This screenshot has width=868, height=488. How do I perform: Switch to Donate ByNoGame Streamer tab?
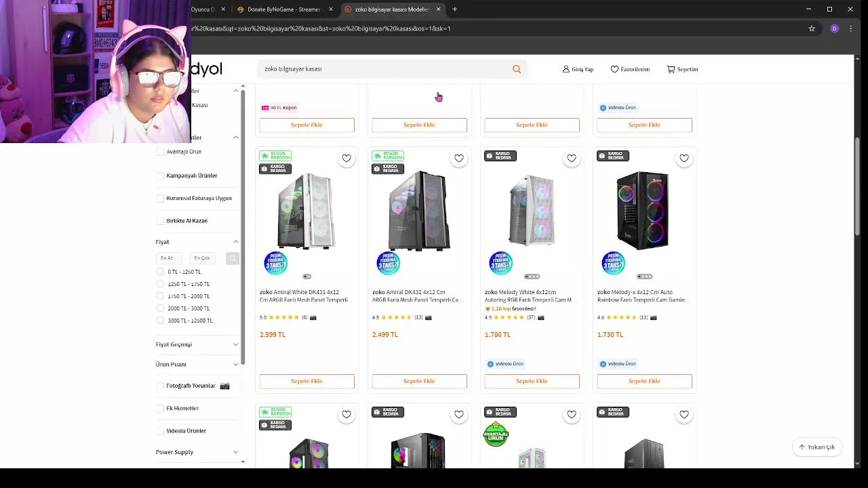point(283,9)
